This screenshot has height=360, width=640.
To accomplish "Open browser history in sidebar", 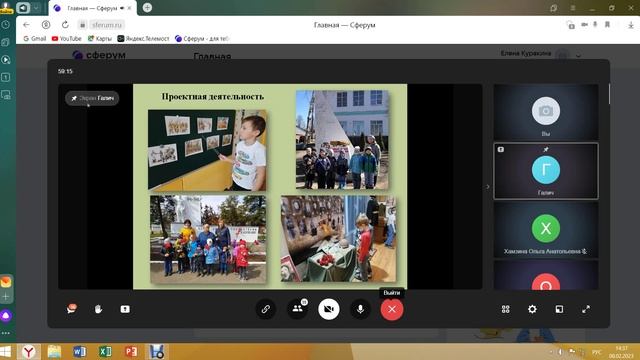I will pos(6,25).
